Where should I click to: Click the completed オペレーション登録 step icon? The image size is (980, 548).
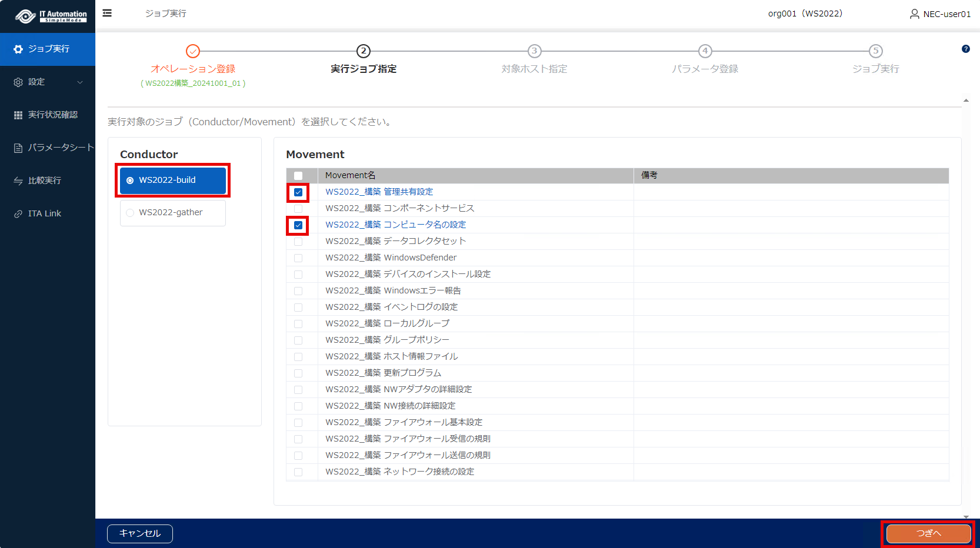(x=193, y=51)
